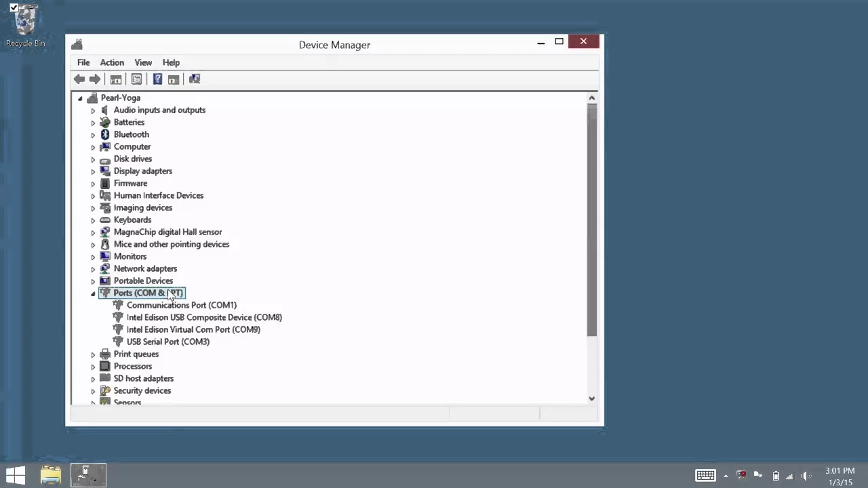Expand the Portable Devices category

click(93, 281)
